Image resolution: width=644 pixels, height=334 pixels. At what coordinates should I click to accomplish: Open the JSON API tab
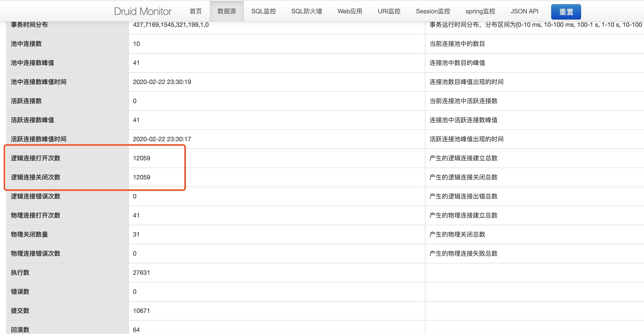click(x=524, y=11)
